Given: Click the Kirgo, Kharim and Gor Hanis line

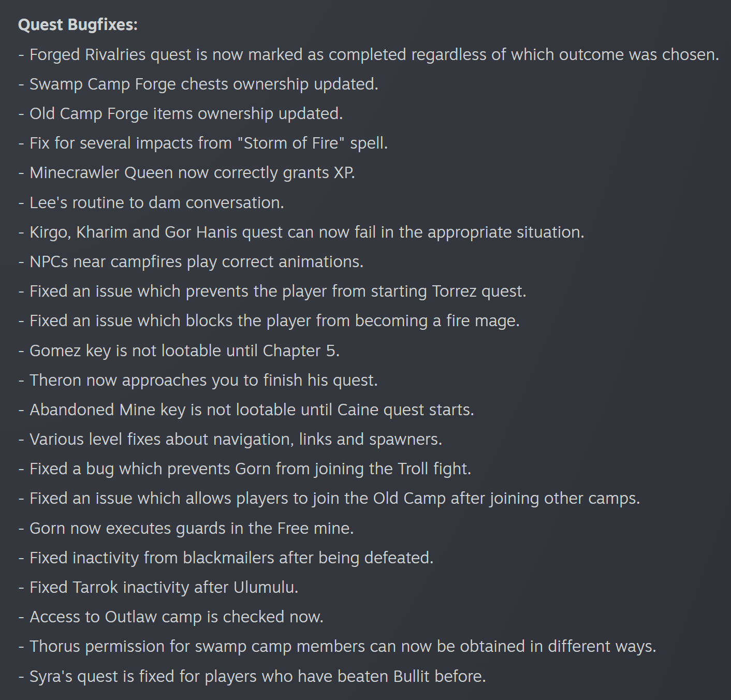Looking at the screenshot, I should point(301,232).
